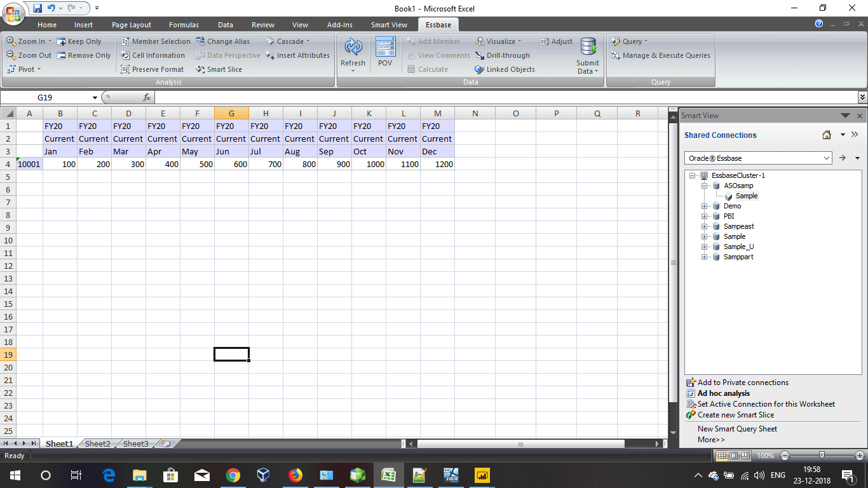Expand the Samppart application node
Image resolution: width=868 pixels, height=488 pixels.
click(x=705, y=257)
